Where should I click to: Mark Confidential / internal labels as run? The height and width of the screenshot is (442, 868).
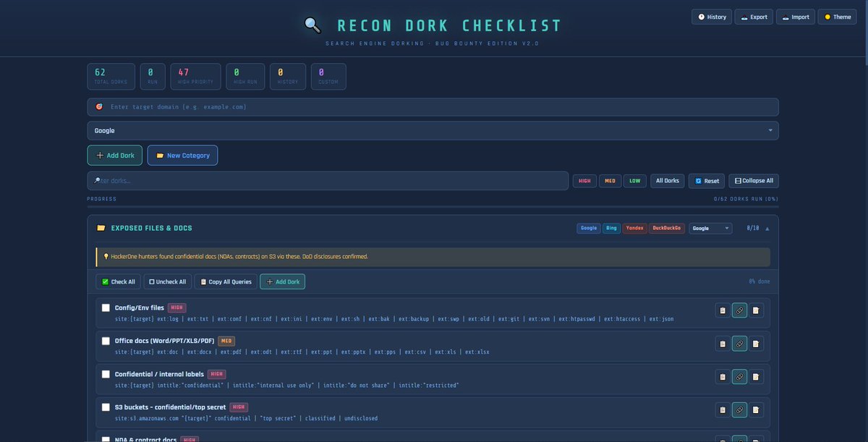106,374
